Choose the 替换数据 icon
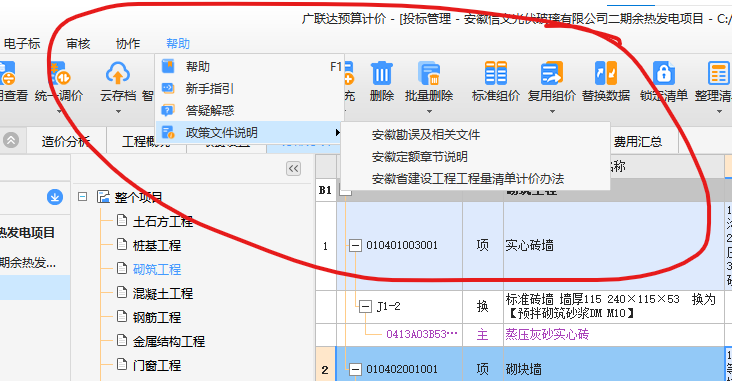Image resolution: width=732 pixels, height=381 pixels. 606,73
